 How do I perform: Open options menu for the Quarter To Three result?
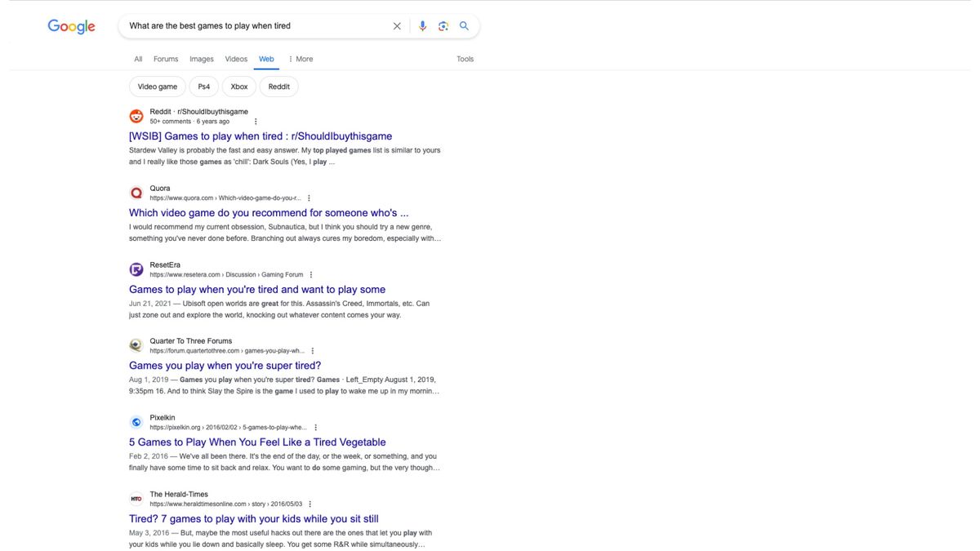coord(311,349)
